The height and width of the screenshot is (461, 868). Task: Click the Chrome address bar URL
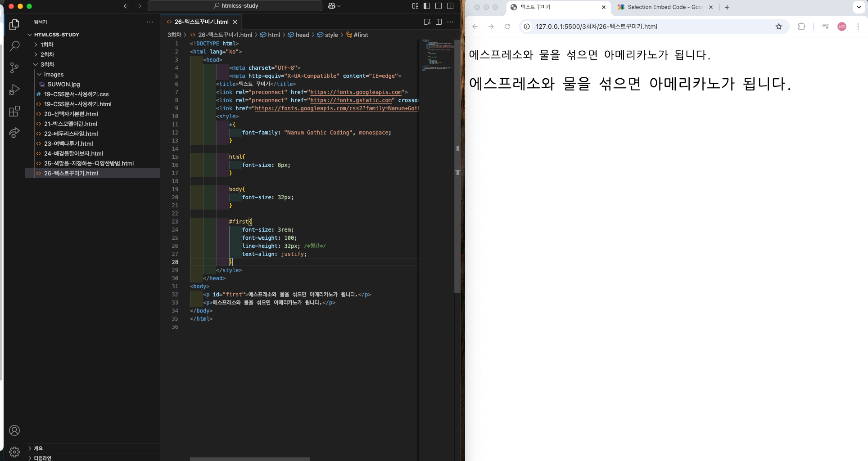click(596, 27)
